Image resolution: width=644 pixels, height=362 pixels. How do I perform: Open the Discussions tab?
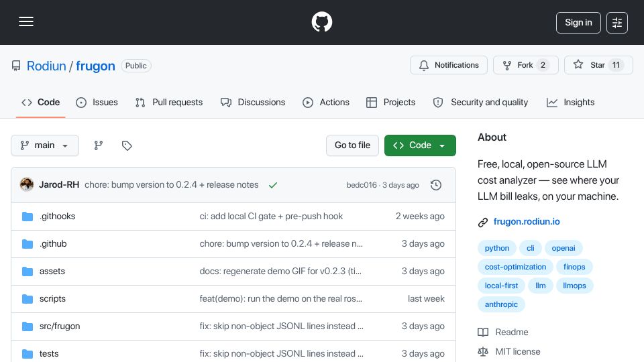click(253, 102)
